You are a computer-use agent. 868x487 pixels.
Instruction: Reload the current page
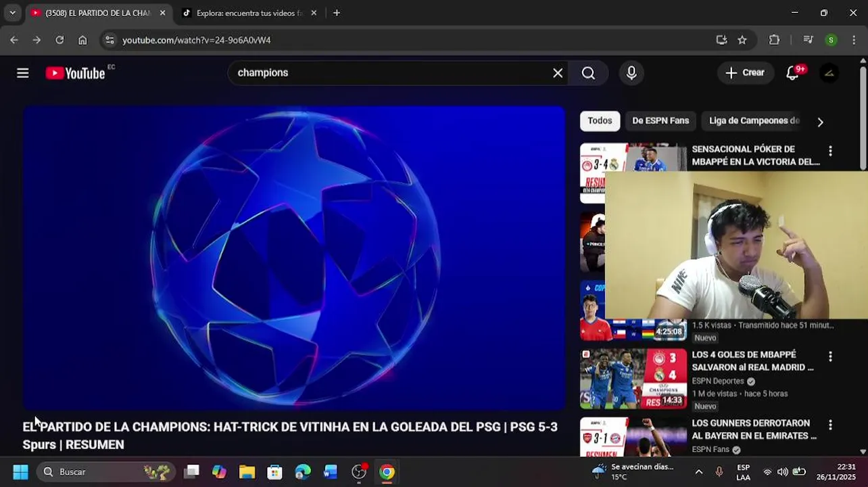point(59,40)
